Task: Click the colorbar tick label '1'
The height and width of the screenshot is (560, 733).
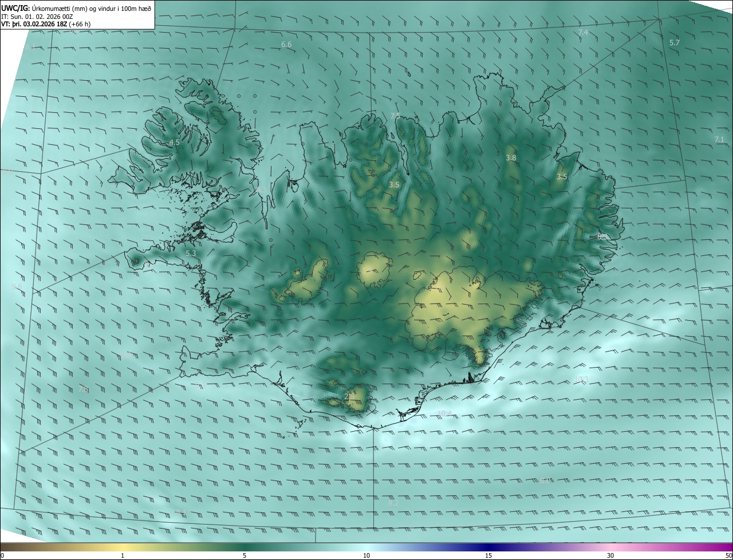Action: (123, 555)
